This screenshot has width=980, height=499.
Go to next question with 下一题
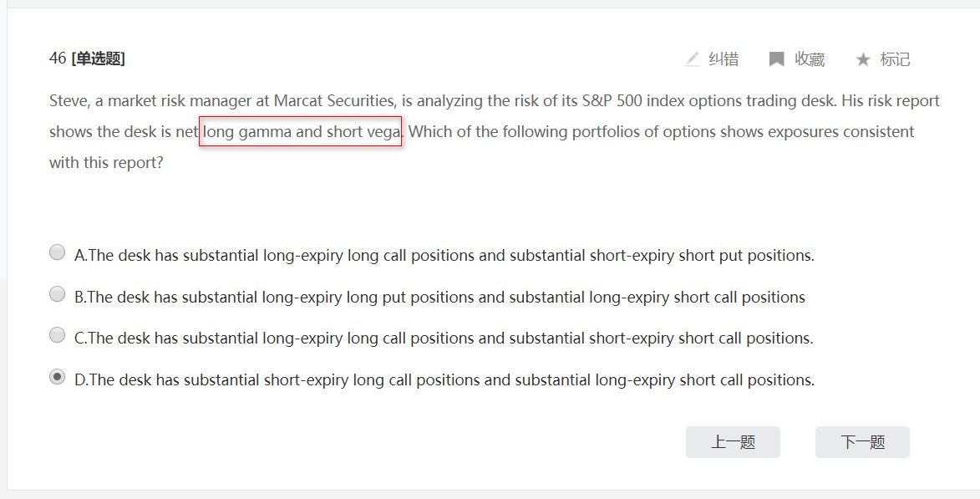click(862, 442)
